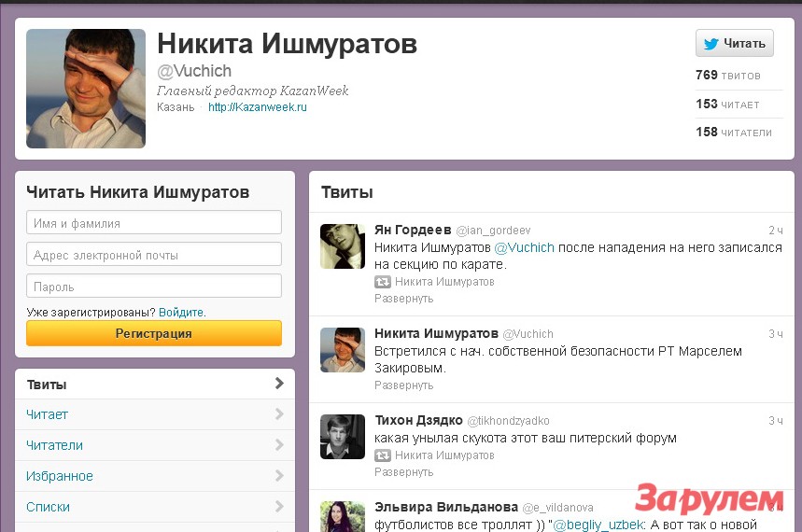Viewport: 802px width, 532px height.
Task: Open Тихон Дзядко's avatar thumbnail
Action: [x=343, y=437]
